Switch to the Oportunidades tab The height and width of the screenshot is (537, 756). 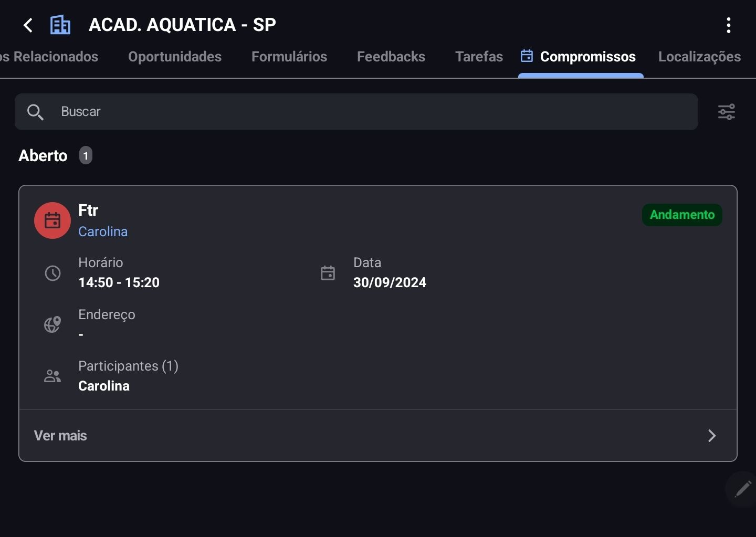pos(175,57)
